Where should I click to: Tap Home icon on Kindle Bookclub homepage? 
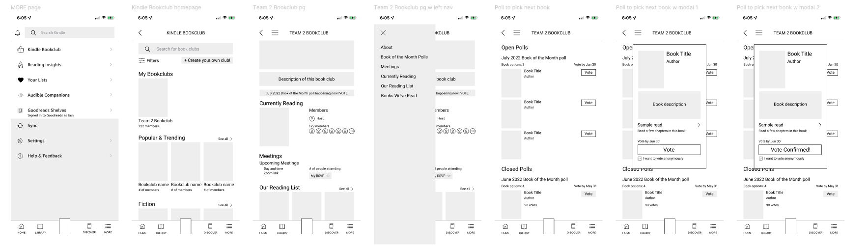click(142, 226)
